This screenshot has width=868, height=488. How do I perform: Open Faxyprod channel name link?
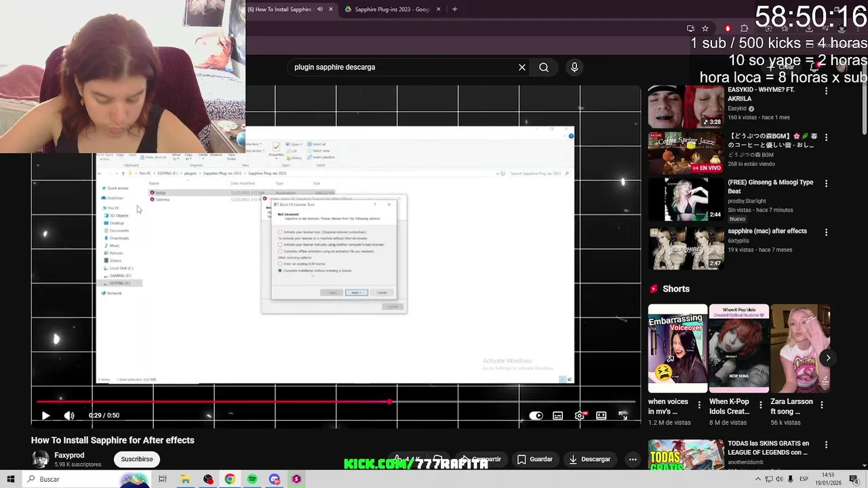coord(69,455)
